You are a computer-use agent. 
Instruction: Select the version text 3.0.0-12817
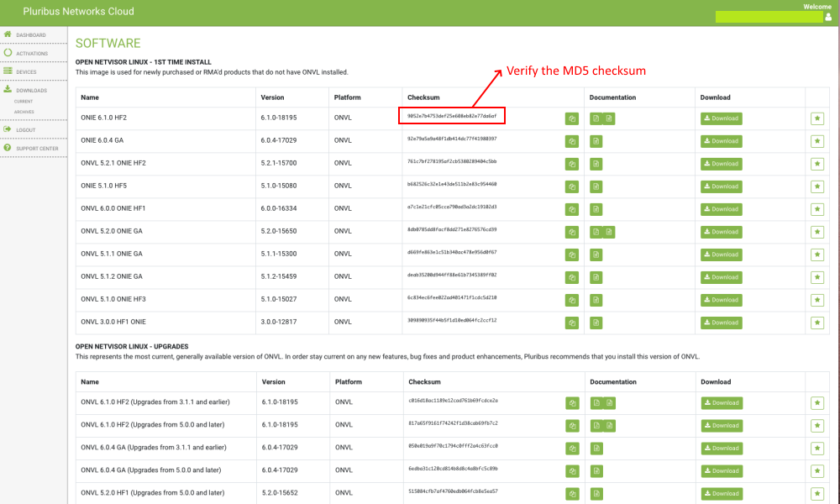tap(279, 323)
